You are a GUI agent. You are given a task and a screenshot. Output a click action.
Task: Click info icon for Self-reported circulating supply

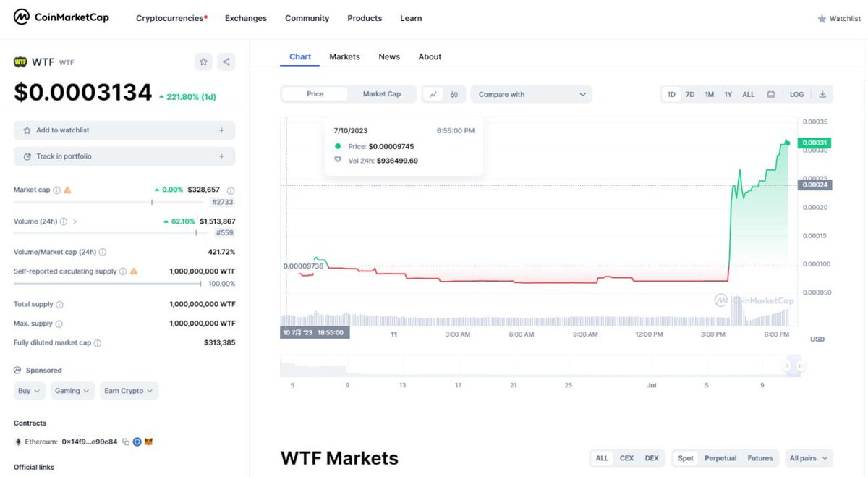[x=123, y=271]
